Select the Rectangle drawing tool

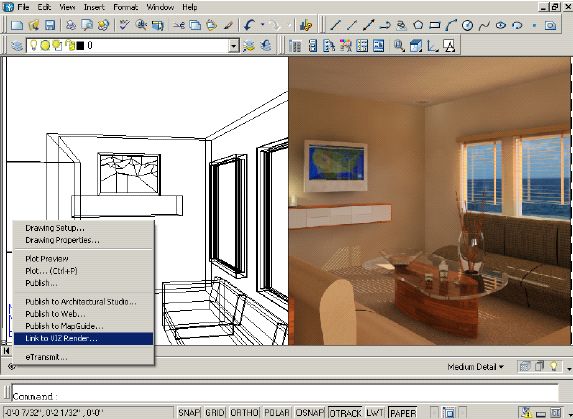click(x=435, y=25)
